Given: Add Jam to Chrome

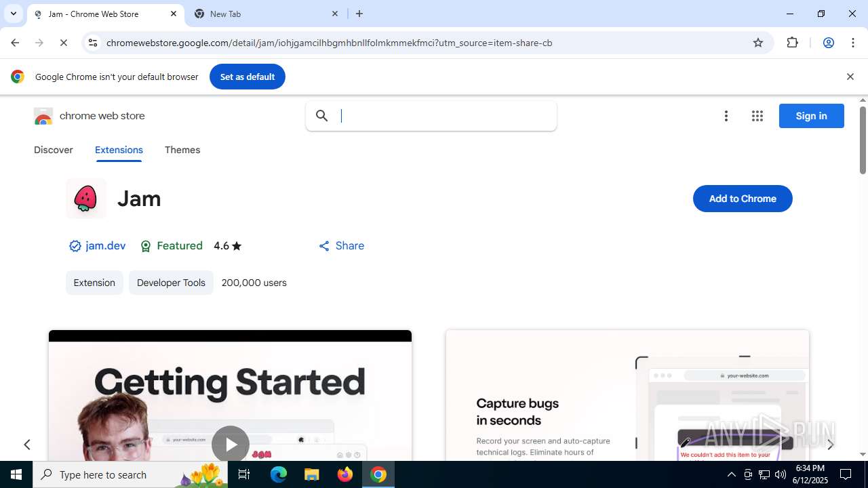Looking at the screenshot, I should (x=743, y=199).
